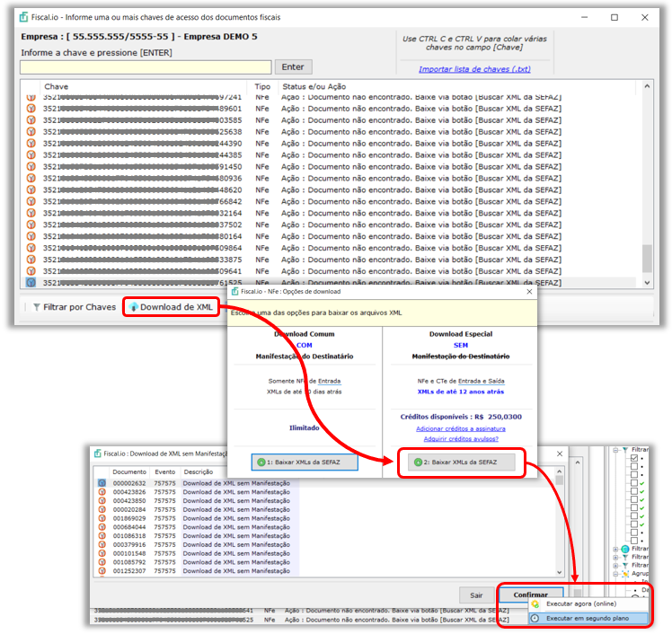The width and height of the screenshot is (672, 634).
Task: Click the row icon of document 000423826
Action: 102,492
